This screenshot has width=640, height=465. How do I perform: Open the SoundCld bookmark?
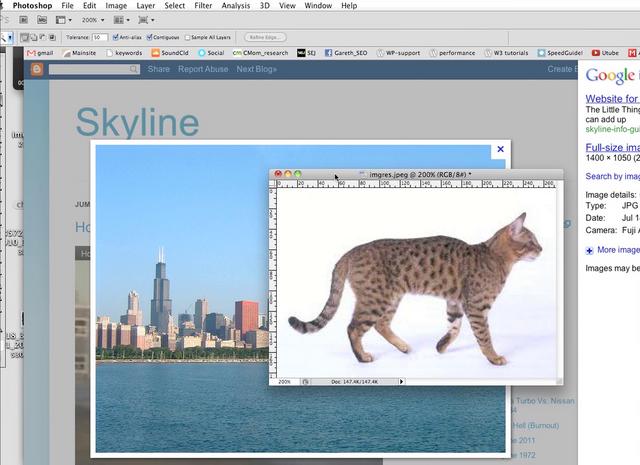coord(170,53)
